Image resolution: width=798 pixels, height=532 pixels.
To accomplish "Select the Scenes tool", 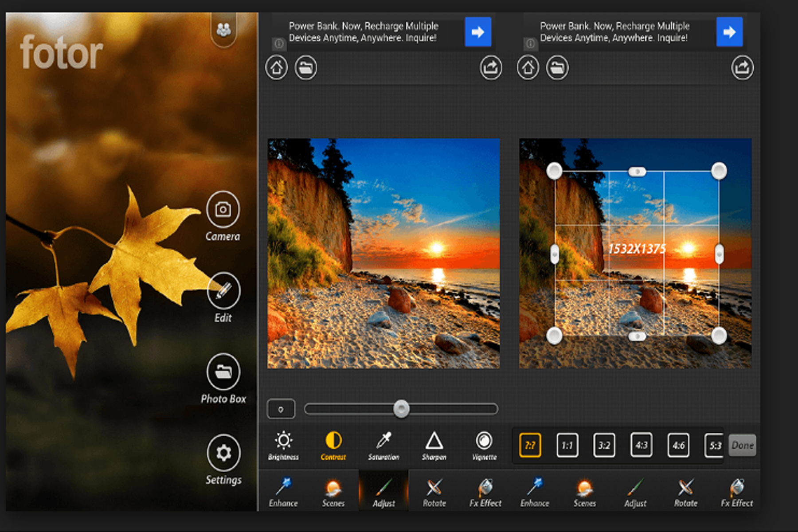I will 333,492.
